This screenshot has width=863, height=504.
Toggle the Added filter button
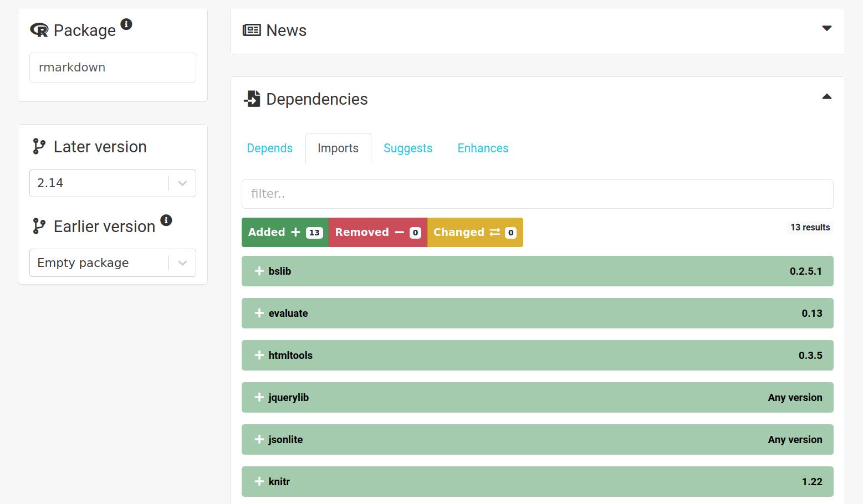(x=285, y=232)
